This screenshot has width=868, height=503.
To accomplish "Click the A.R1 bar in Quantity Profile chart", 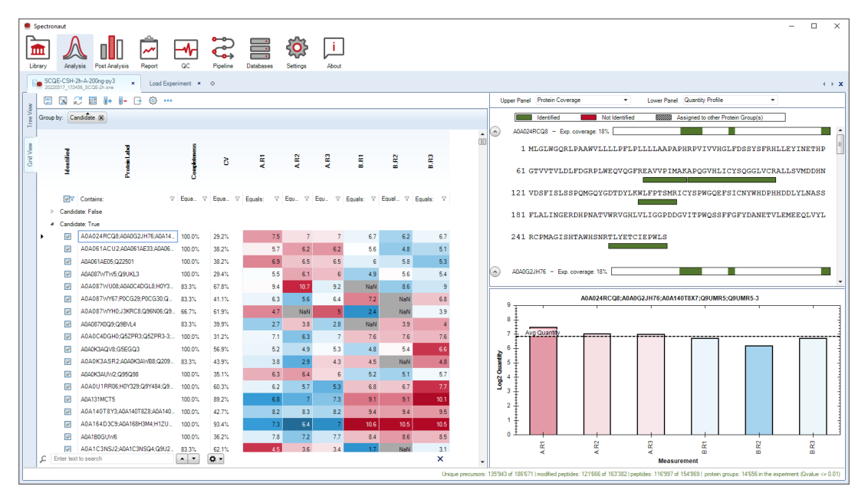I will 543,381.
